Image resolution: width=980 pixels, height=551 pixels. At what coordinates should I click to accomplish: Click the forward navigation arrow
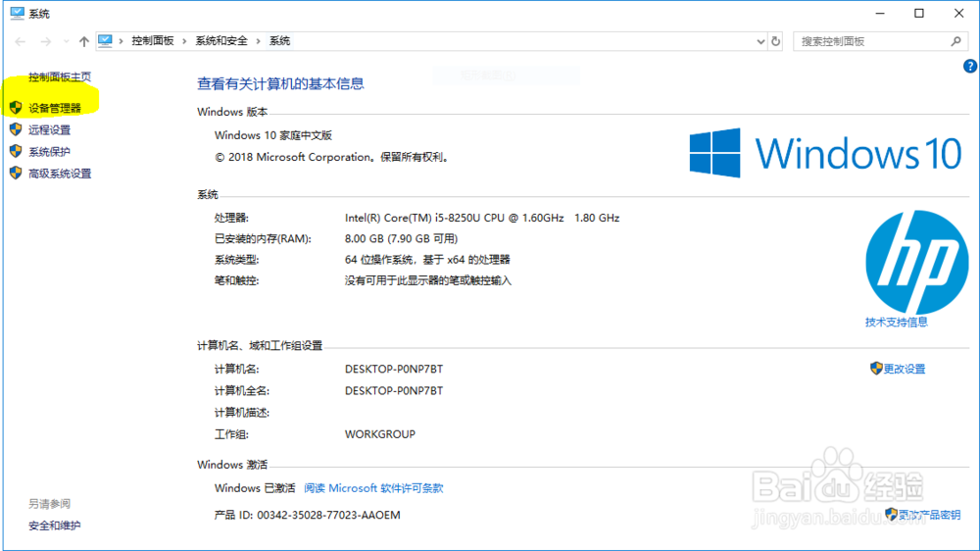[x=46, y=41]
